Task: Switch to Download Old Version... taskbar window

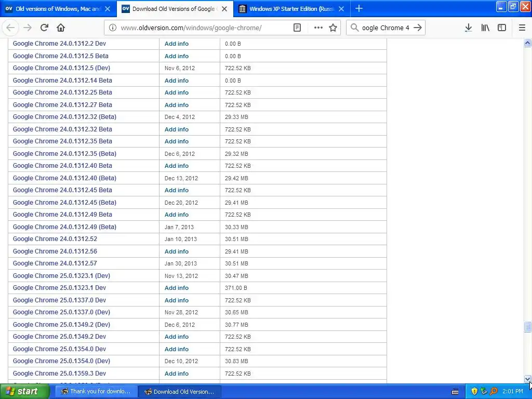Action: (x=180, y=392)
